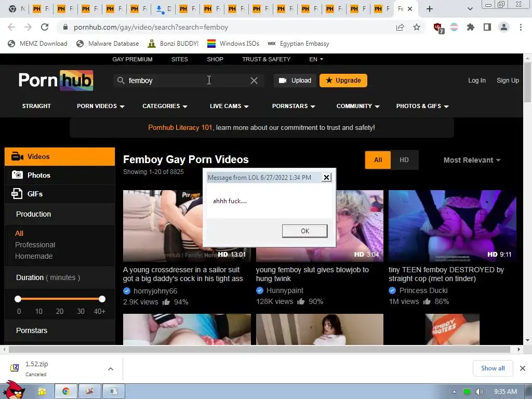
Task: Go back using the browser back arrow
Action: pyautogui.click(x=11, y=27)
